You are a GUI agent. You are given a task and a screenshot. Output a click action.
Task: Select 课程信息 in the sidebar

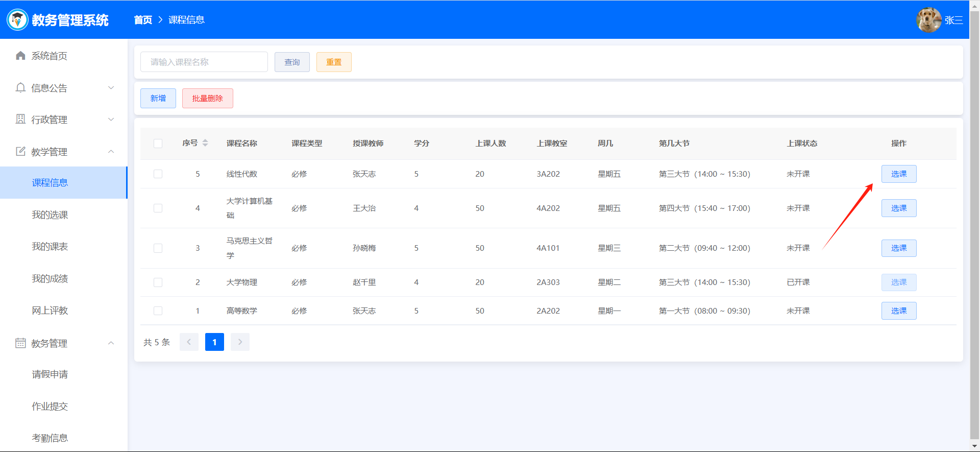(x=64, y=182)
